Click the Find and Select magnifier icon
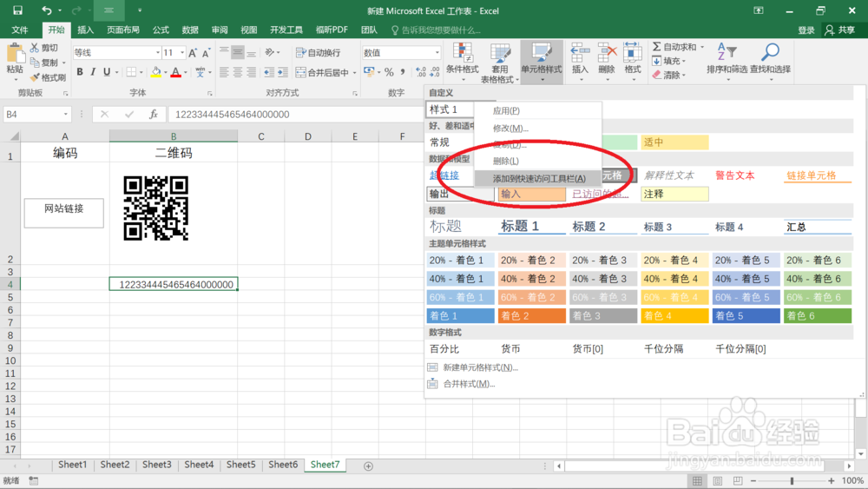Viewport: 868px width, 489px height. [770, 52]
